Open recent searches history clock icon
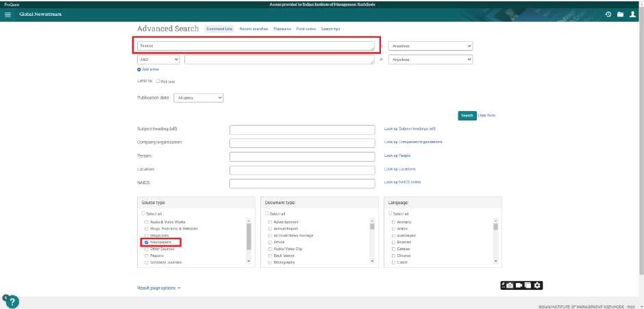 click(x=608, y=15)
